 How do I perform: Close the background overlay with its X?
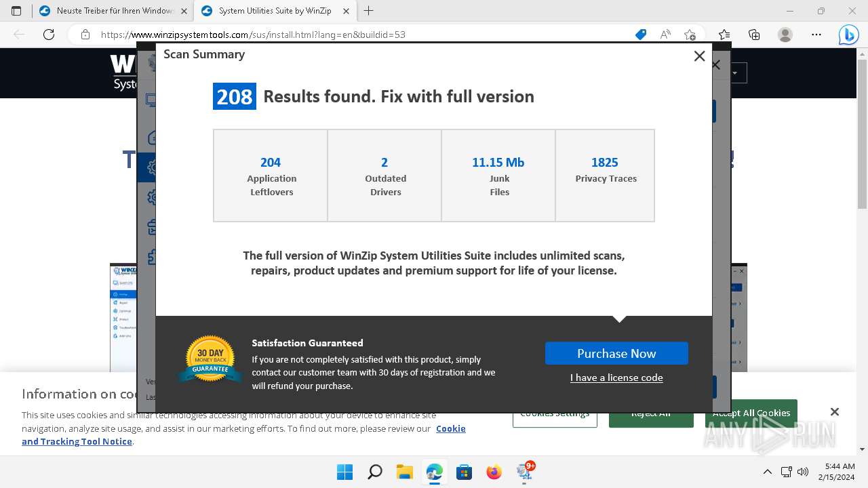715,65
